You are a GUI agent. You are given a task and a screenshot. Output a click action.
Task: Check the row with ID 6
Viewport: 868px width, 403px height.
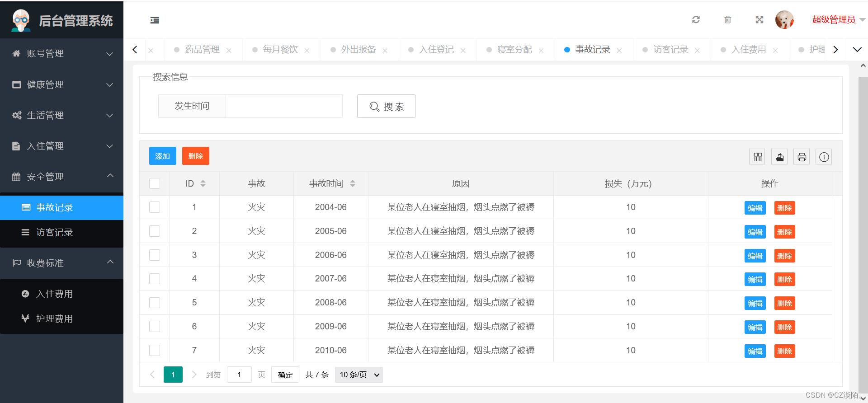click(155, 326)
